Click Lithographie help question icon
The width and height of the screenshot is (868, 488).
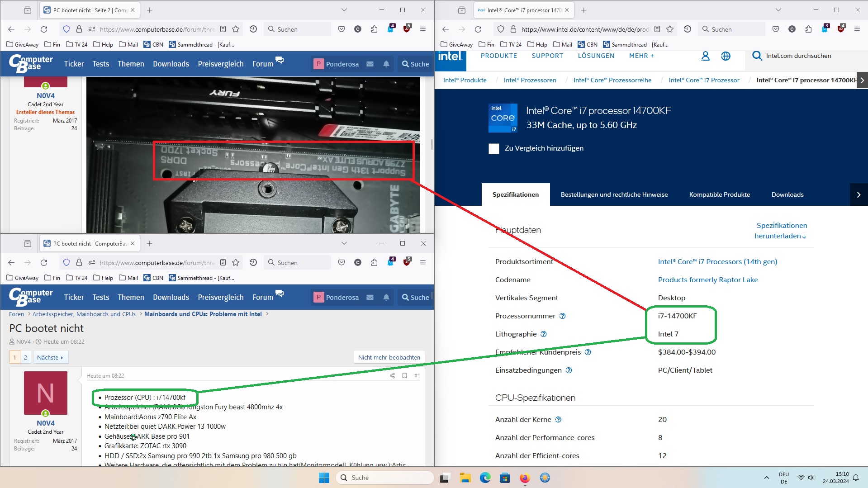[x=544, y=334]
